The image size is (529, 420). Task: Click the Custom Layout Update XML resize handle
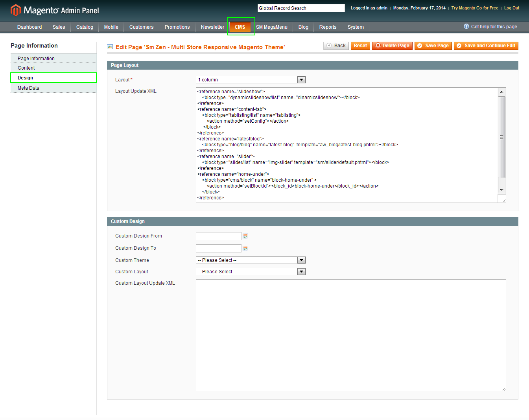tap(504, 389)
